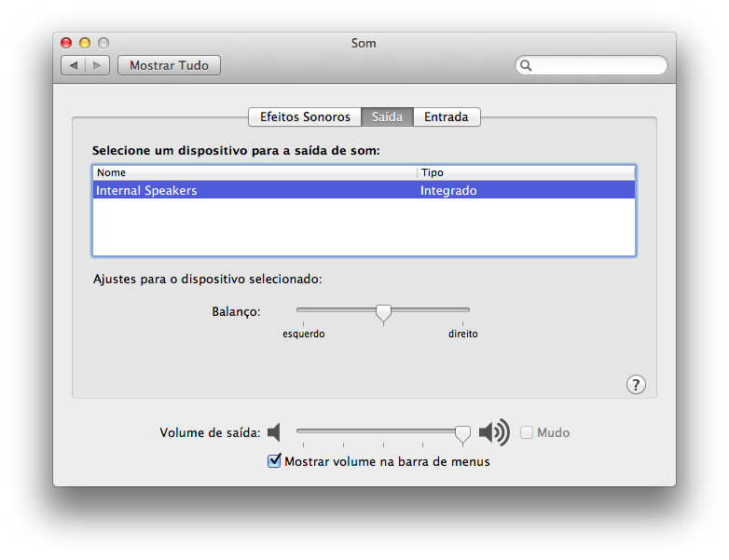Sort devices by Tipo column header
Screen dimensions: 729x560
[527, 172]
